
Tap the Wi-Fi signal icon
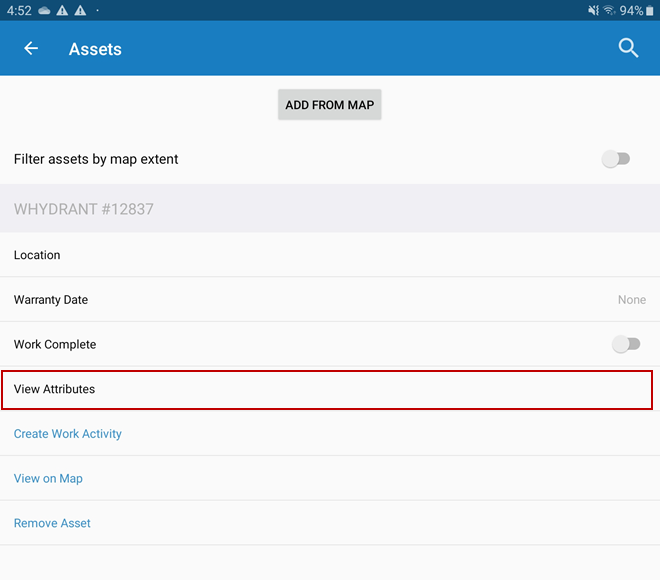click(x=609, y=11)
